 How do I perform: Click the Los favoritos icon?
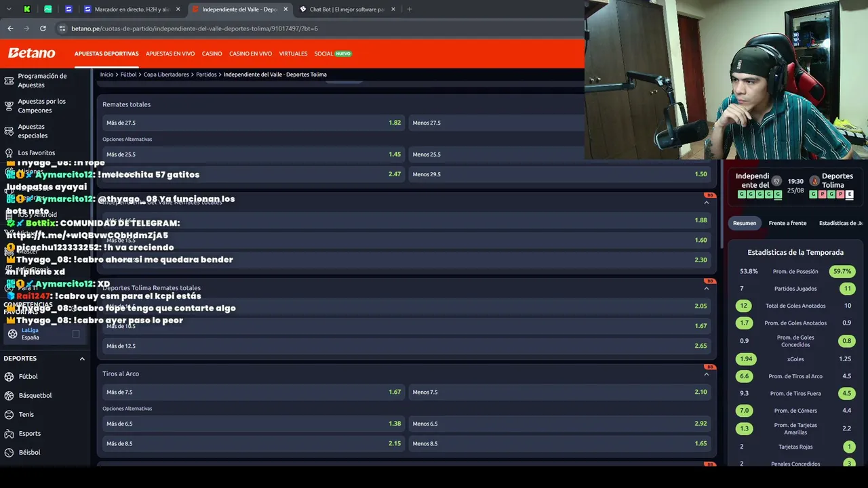click(9, 153)
